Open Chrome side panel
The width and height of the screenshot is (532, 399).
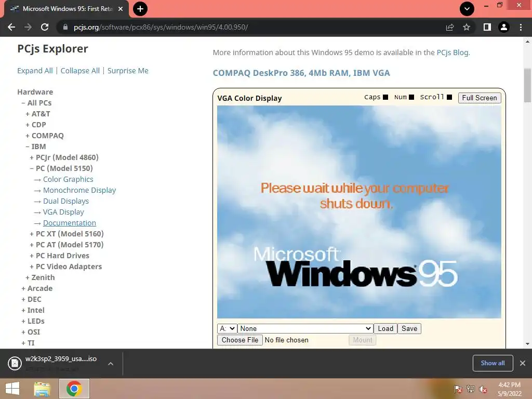coord(487,27)
